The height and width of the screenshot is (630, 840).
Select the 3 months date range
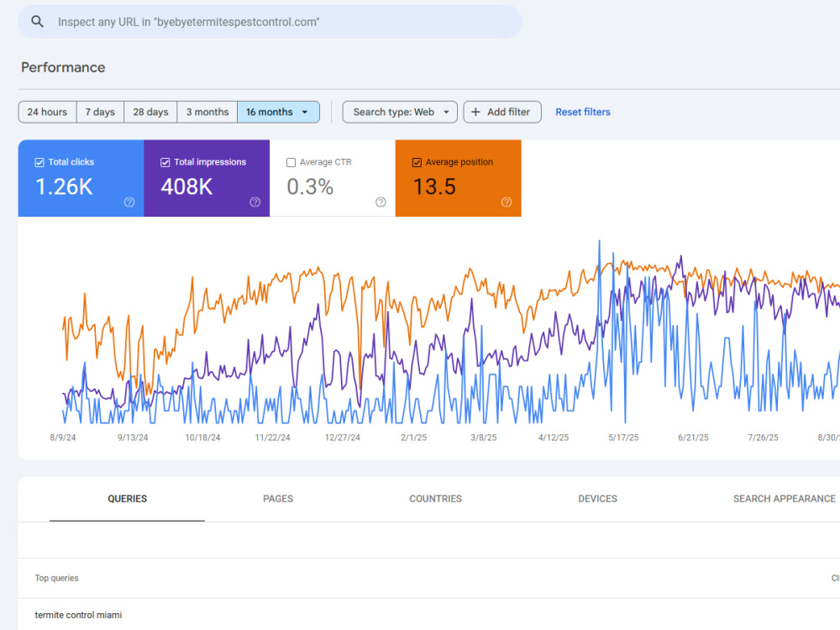207,112
